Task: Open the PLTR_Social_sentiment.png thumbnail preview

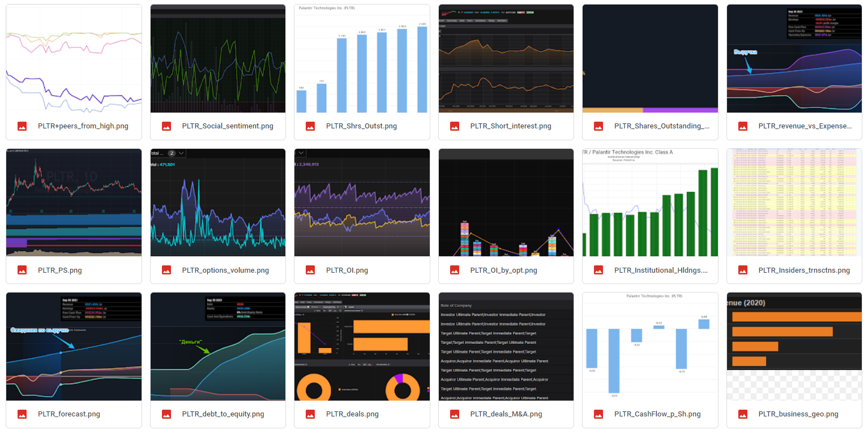Action: [x=218, y=59]
